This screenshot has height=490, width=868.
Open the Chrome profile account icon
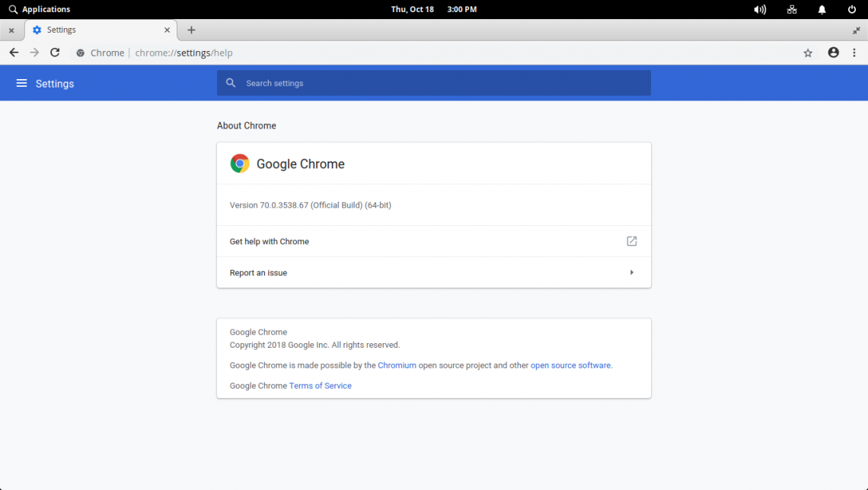point(833,52)
